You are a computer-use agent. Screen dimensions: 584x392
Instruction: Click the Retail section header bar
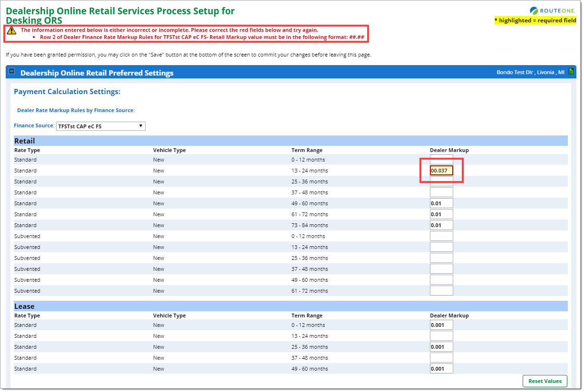tap(290, 141)
